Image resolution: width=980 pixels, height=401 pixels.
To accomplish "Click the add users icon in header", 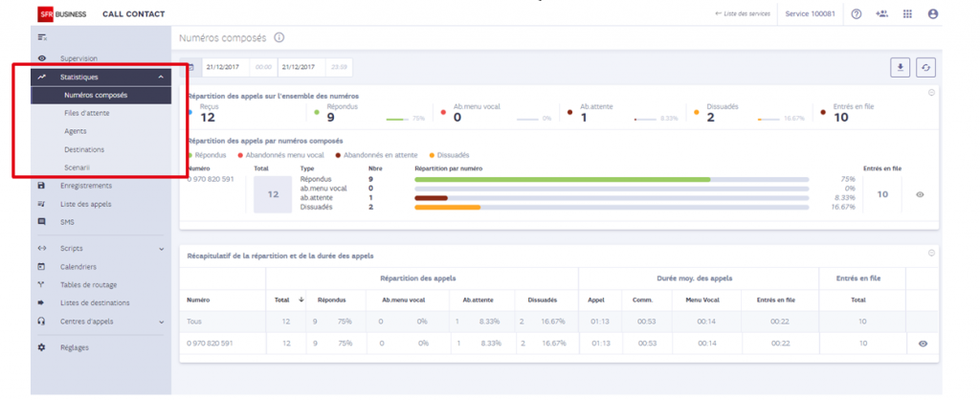I will pyautogui.click(x=881, y=13).
